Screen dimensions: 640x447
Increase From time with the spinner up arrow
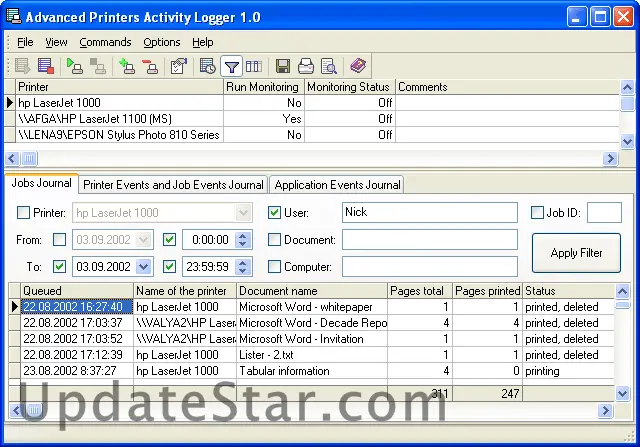point(243,236)
